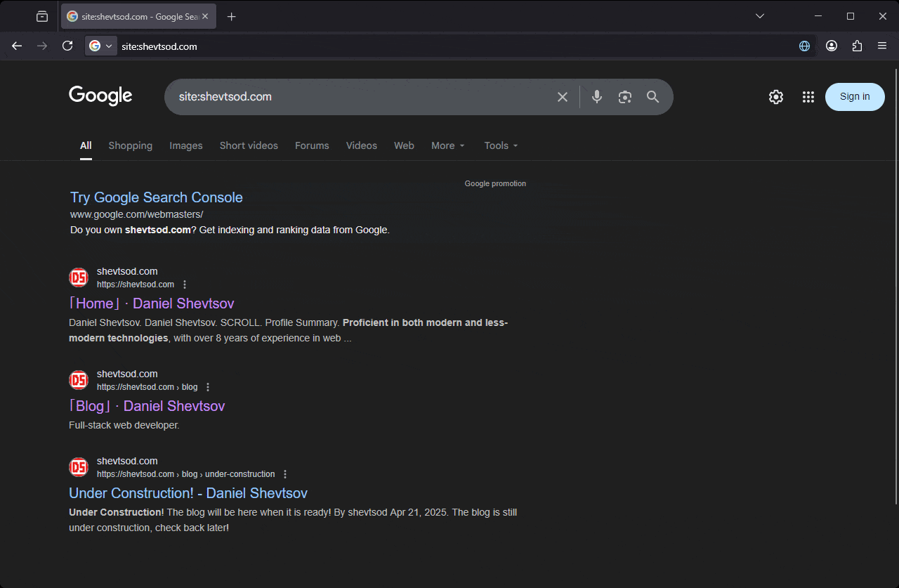Open the Blog · Daniel Shevtsov result
The height and width of the screenshot is (588, 899).
click(147, 406)
